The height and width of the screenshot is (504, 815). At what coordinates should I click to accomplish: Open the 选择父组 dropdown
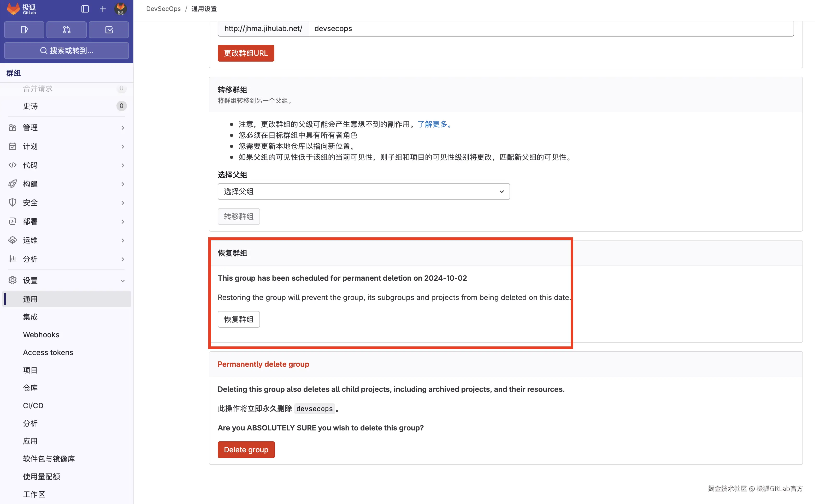[x=363, y=192]
